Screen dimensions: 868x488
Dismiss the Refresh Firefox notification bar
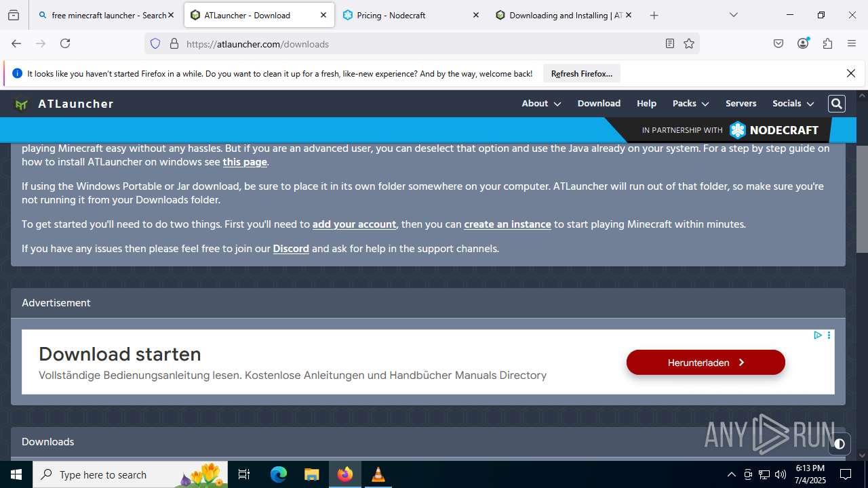851,73
